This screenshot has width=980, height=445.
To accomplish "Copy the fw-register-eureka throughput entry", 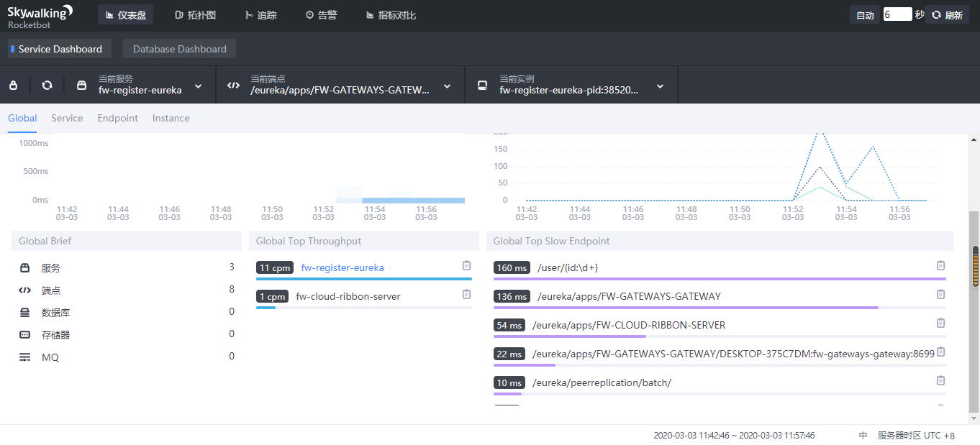I will coord(466,266).
